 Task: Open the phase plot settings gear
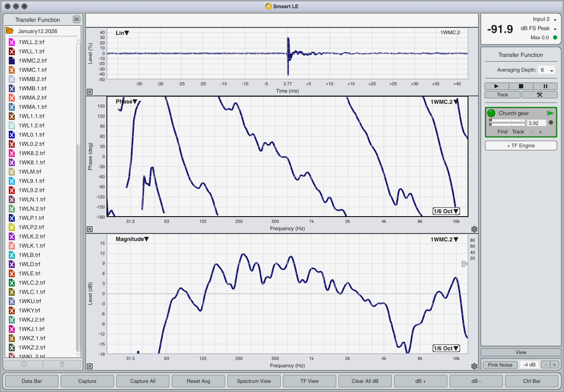pos(474,229)
